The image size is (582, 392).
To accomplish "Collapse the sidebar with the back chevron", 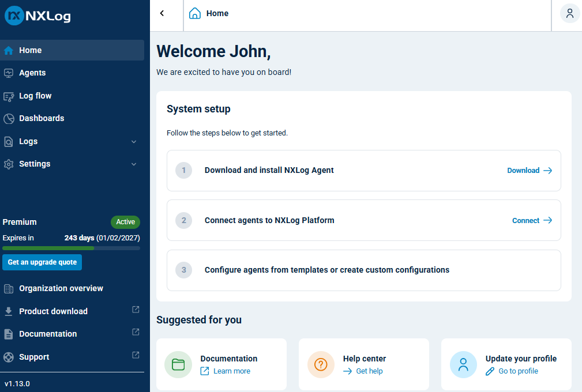I will tap(162, 13).
